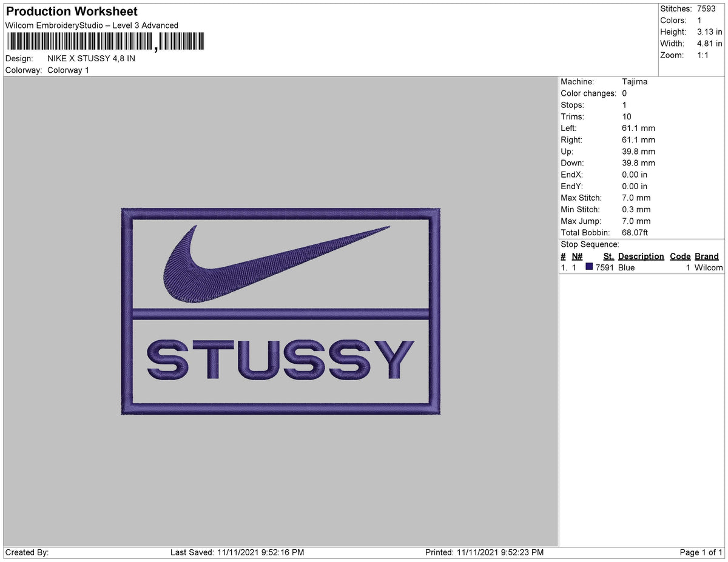
Task: Click the 'Stop Sequence:' heading
Action: point(590,244)
